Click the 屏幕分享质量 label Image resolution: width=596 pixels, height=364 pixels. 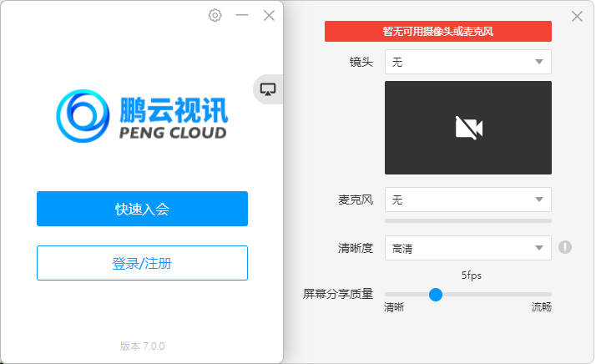[x=337, y=294]
